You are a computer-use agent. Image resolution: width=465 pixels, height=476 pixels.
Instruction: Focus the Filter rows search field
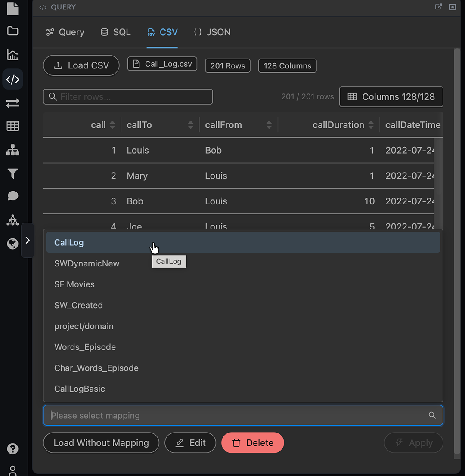(x=128, y=97)
